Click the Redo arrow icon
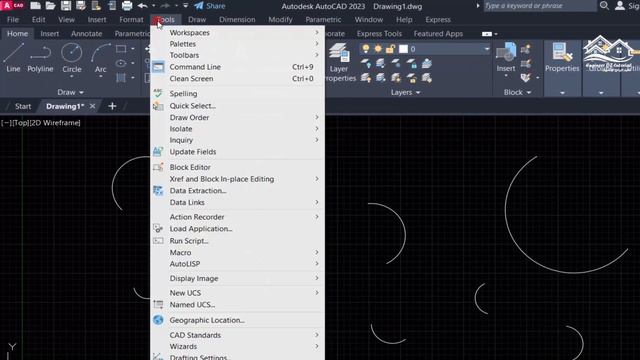 (x=165, y=6)
